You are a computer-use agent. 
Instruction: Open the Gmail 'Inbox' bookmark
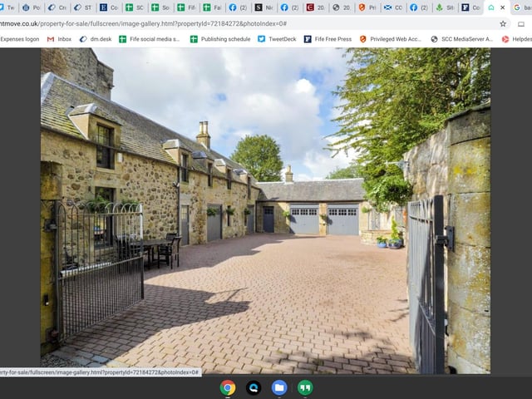pyautogui.click(x=60, y=39)
